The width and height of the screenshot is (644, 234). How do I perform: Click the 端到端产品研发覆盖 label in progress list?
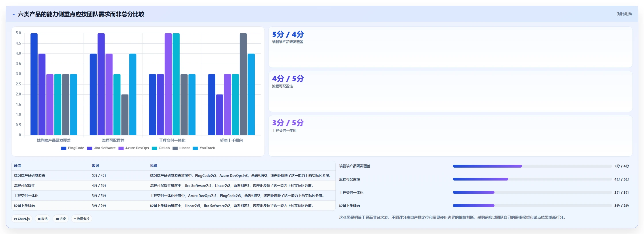point(355,166)
